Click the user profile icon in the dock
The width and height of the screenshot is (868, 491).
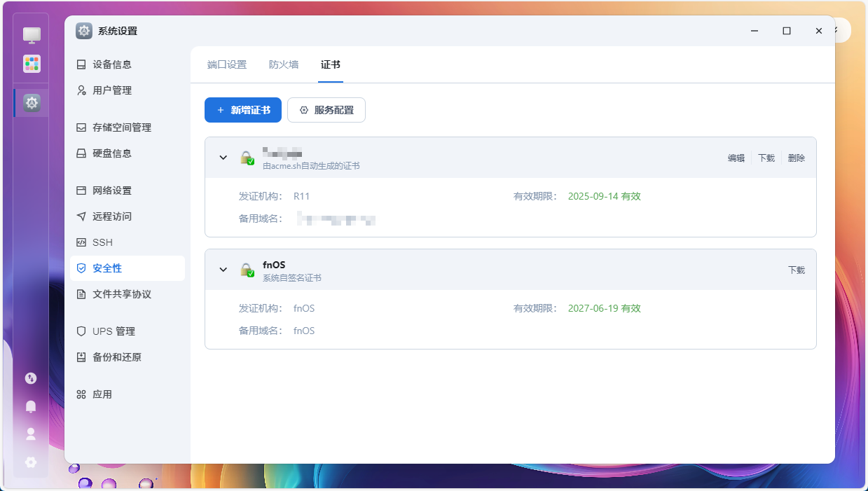31,434
